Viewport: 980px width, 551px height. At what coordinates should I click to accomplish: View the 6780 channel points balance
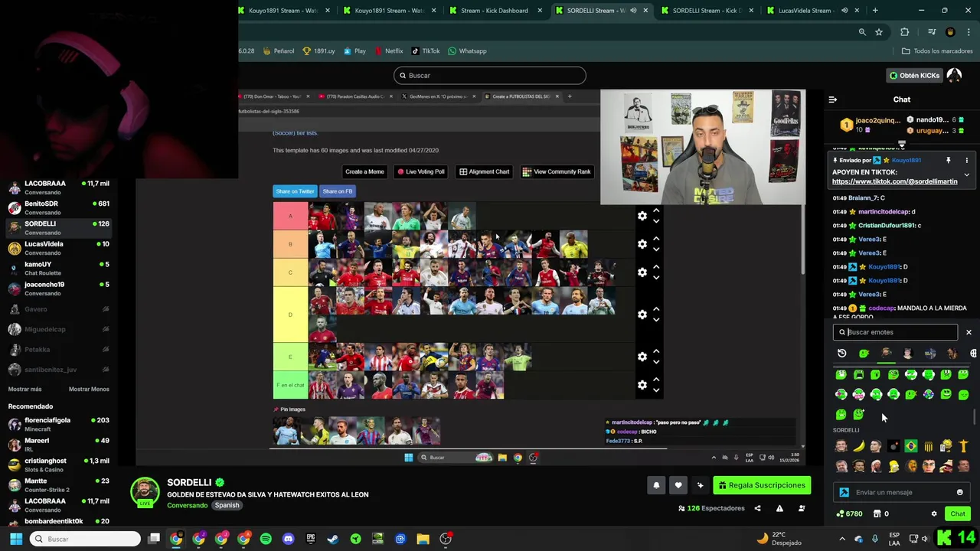tap(849, 514)
